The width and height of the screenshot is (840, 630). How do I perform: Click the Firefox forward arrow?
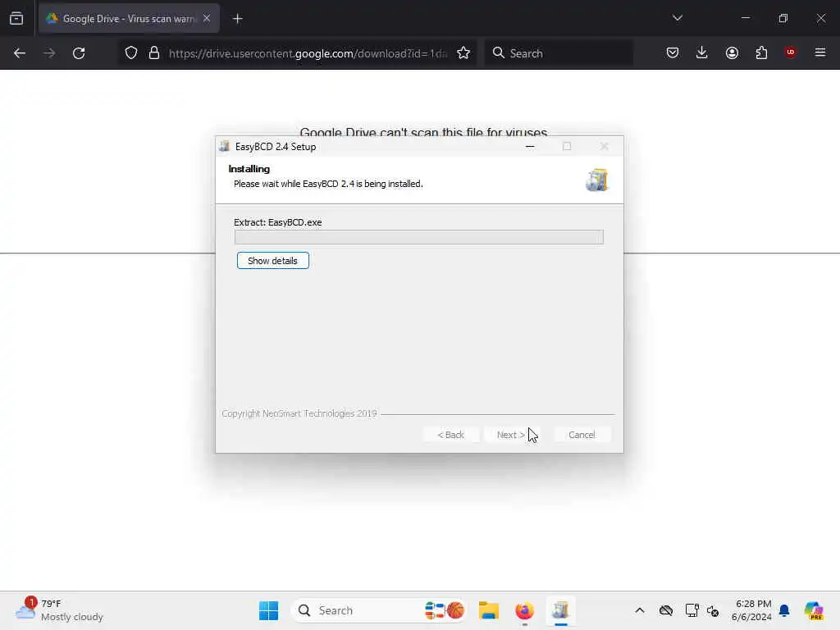click(49, 53)
